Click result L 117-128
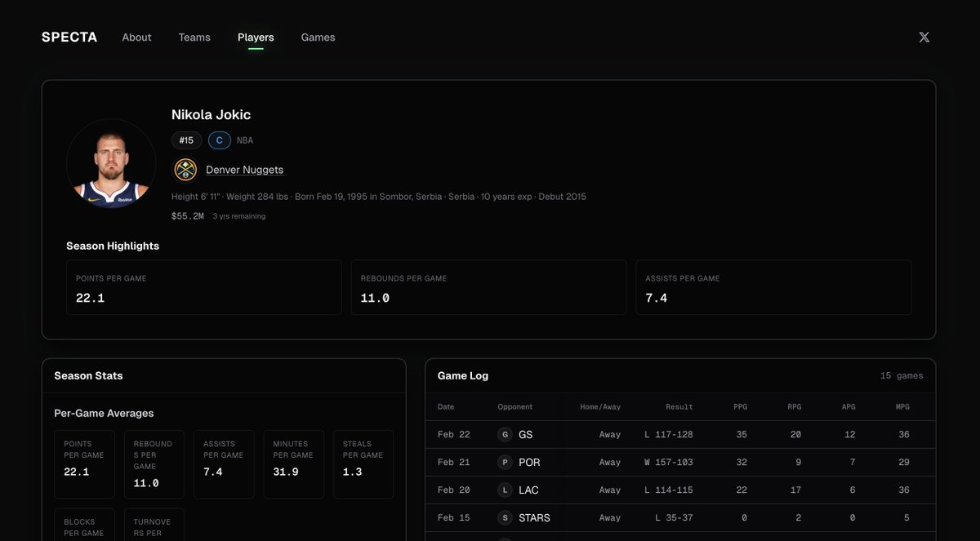The height and width of the screenshot is (541, 980). tap(669, 434)
